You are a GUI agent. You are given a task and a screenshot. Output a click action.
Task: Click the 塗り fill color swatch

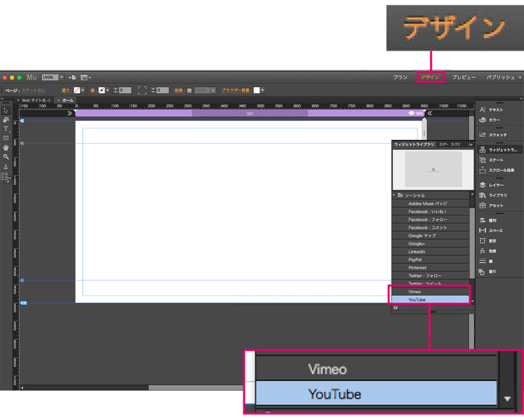click(77, 90)
